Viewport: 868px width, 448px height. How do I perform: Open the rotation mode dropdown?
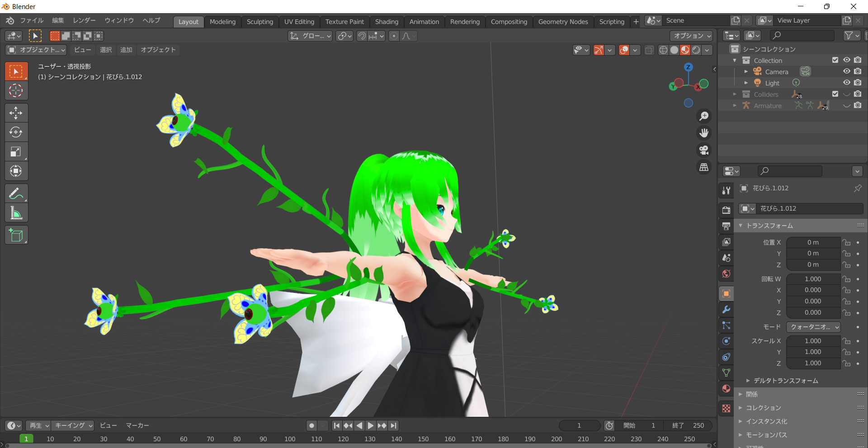(813, 327)
